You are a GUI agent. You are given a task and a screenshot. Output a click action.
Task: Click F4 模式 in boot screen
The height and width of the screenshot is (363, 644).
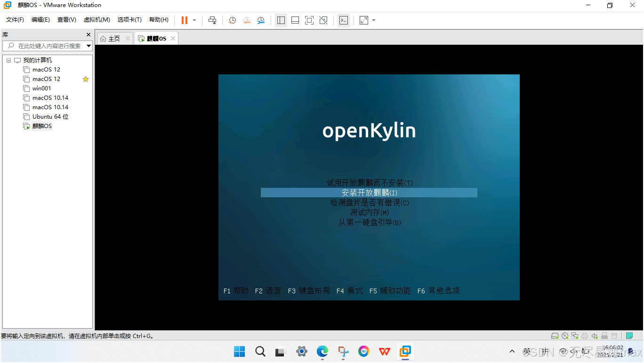point(349,291)
